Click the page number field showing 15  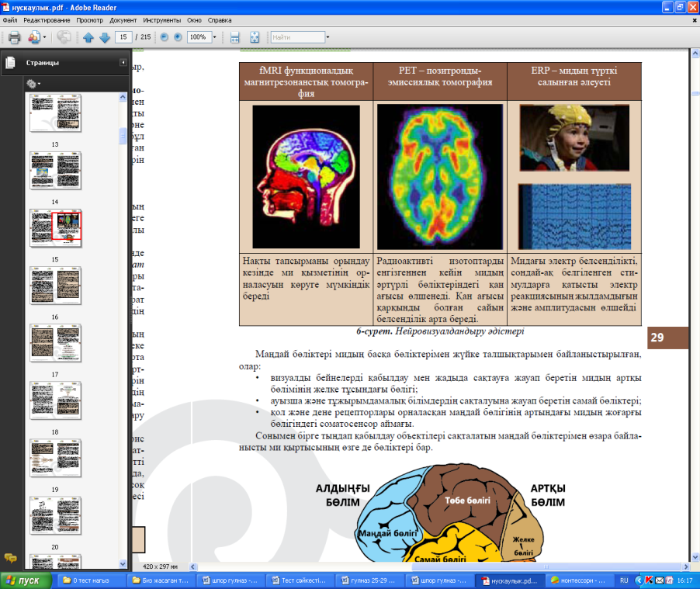(123, 37)
